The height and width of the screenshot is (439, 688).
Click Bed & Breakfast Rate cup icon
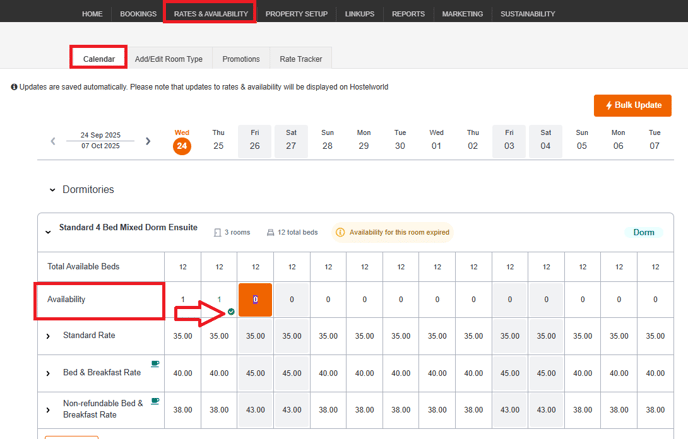155,364
